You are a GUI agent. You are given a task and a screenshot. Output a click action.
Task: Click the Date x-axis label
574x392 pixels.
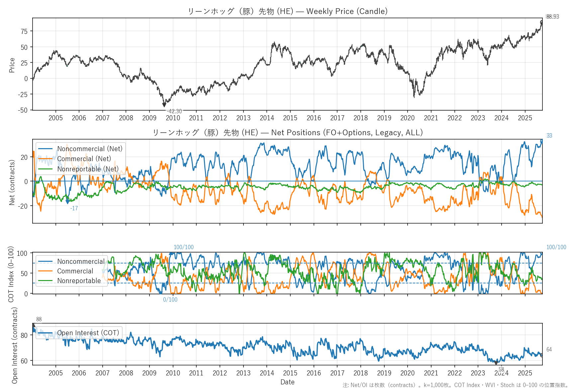click(287, 382)
